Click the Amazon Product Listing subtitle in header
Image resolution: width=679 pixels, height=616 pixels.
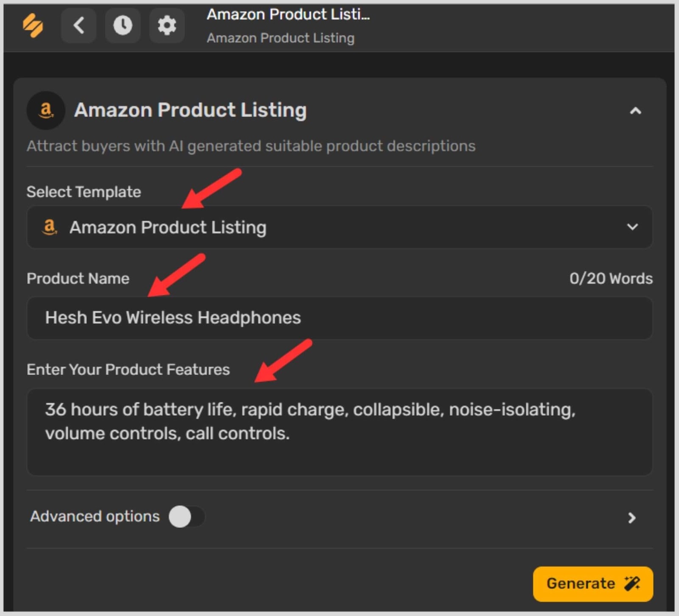tap(281, 38)
